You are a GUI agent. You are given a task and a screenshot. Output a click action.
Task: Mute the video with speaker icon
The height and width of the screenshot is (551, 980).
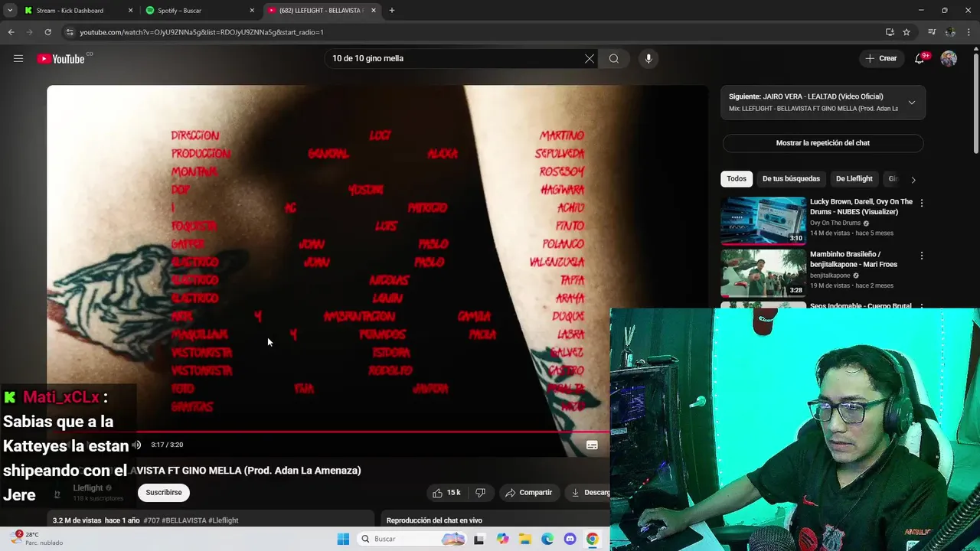136,445
